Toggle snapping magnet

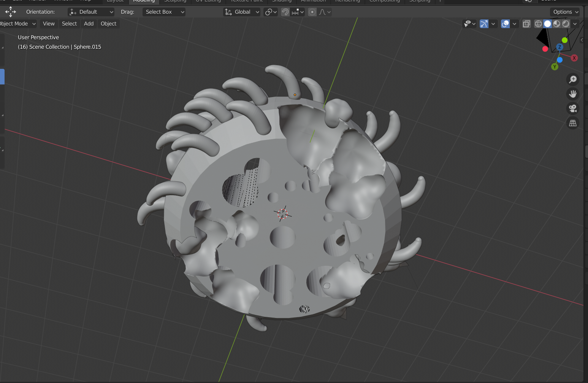(x=285, y=12)
